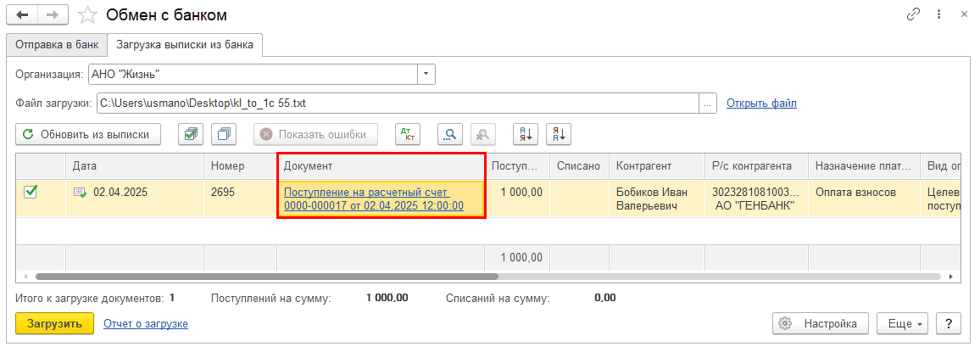Switch to Отправка в банк tab
The height and width of the screenshot is (347, 980).
55,44
